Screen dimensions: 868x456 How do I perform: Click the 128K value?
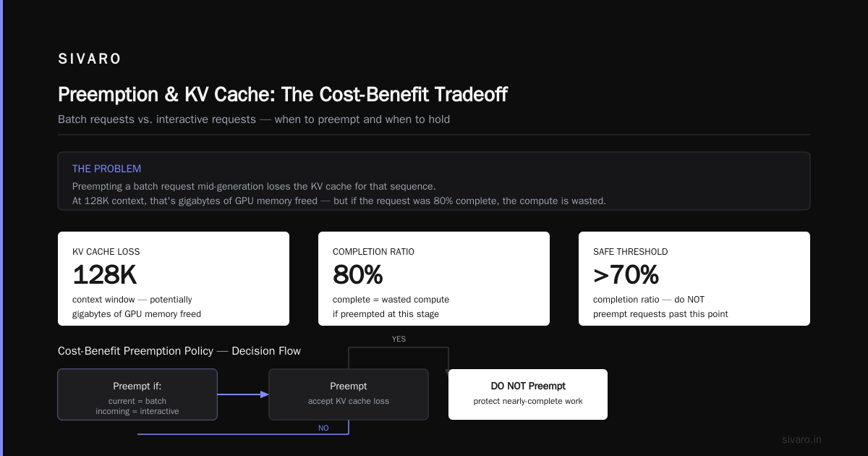tap(104, 275)
